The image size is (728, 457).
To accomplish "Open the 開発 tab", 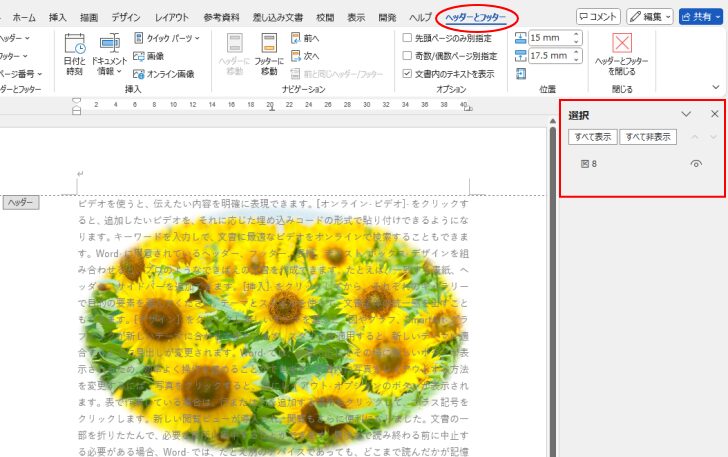I will pyautogui.click(x=387, y=18).
